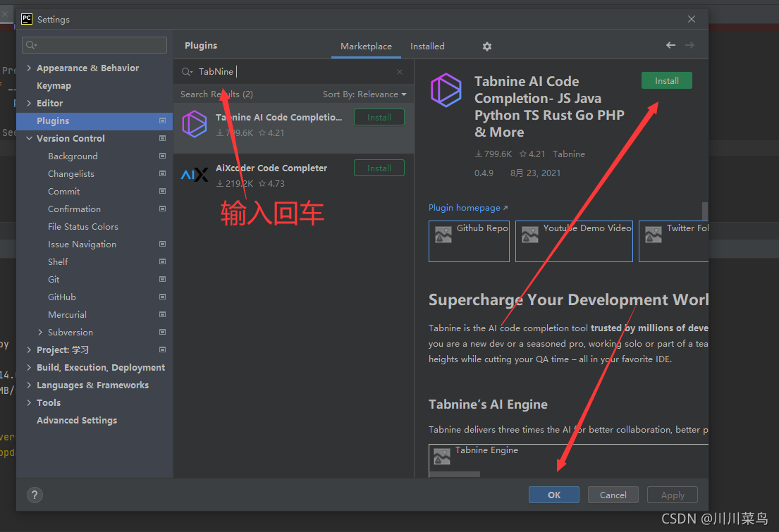Click project-level icon beside Git
The height and width of the screenshot is (532, 779).
click(162, 279)
